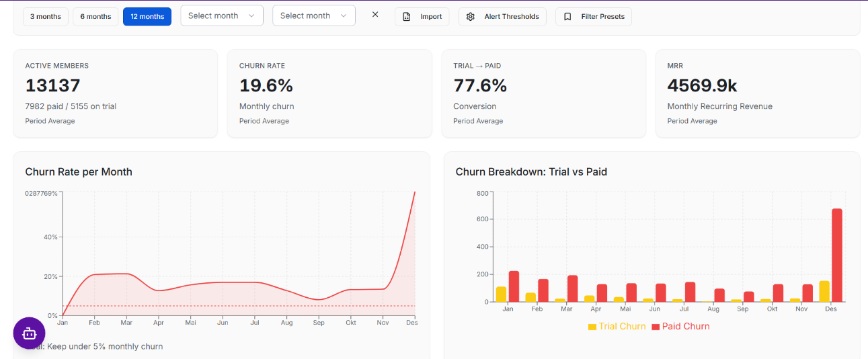Click the tall red Des paid churn bar
The height and width of the screenshot is (359, 868).
pos(837,255)
